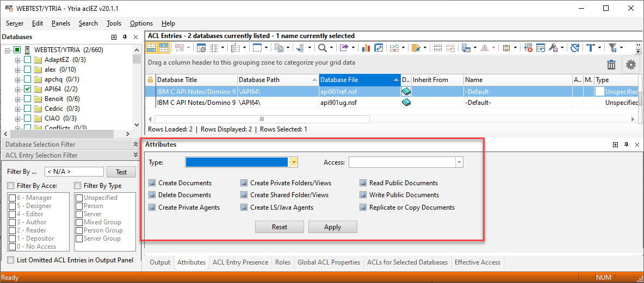
Task: Uncheck the API64 folder checkbox
Action: pyautogui.click(x=27, y=89)
